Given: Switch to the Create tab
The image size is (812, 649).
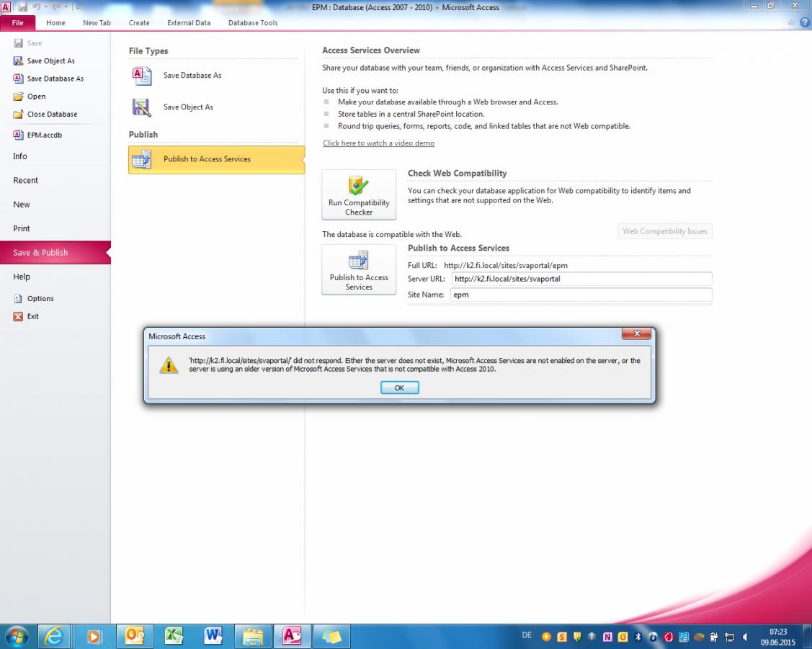Looking at the screenshot, I should (x=139, y=23).
